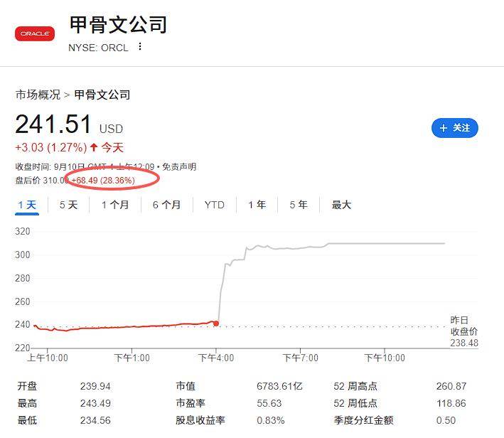Click the 下午4:00 axis label
The width and height of the screenshot is (504, 438).
216,358
